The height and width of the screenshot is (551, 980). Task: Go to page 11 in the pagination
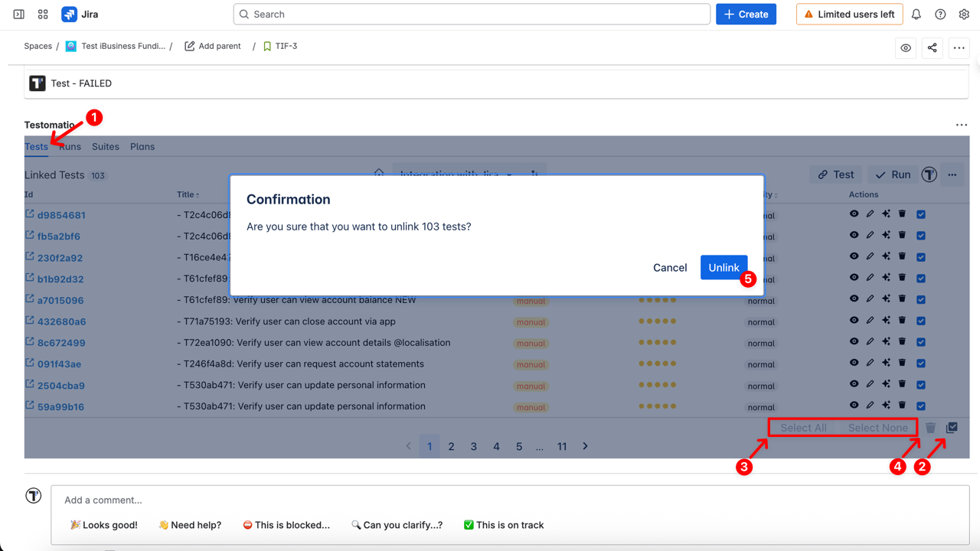click(x=562, y=446)
